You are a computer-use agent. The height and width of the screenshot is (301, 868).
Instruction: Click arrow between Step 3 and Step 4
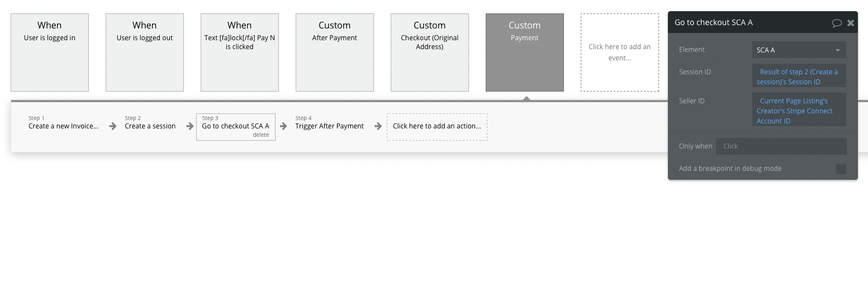tap(283, 126)
